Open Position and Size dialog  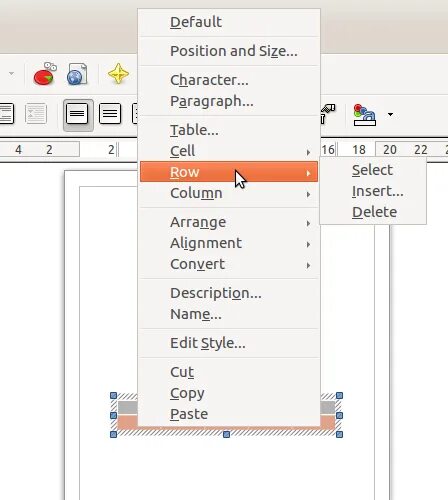(229, 51)
